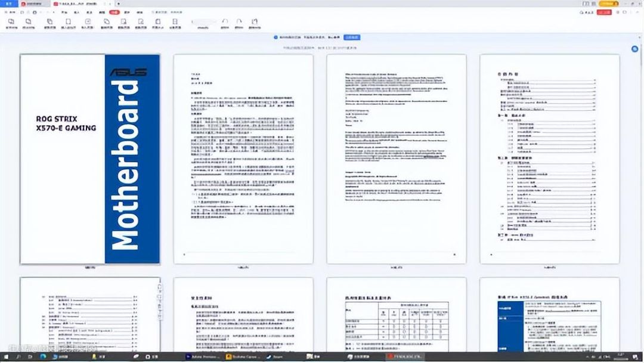The width and height of the screenshot is (644, 363).
Task: Click the rotate counter-clockwise icon in the ribbon
Action: (x=224, y=23)
